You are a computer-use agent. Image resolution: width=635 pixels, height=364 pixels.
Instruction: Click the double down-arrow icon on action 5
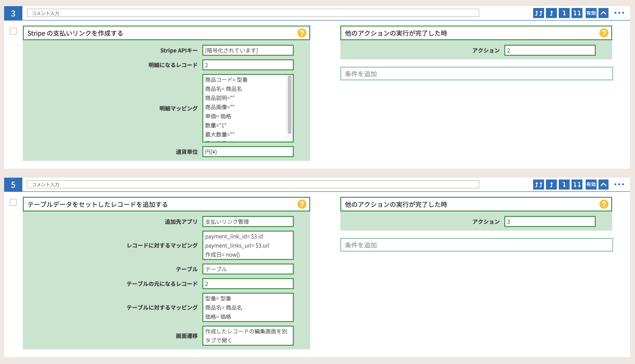coord(577,185)
